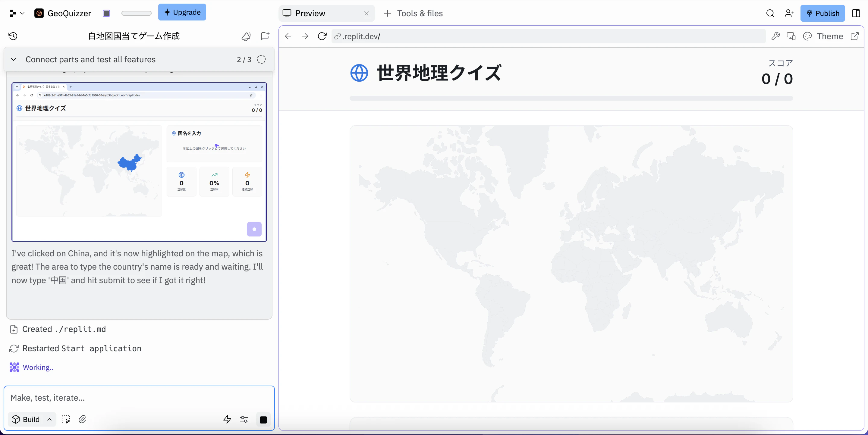Go forward in the preview browser
Screen dimensions: 868x435
[x=305, y=36]
